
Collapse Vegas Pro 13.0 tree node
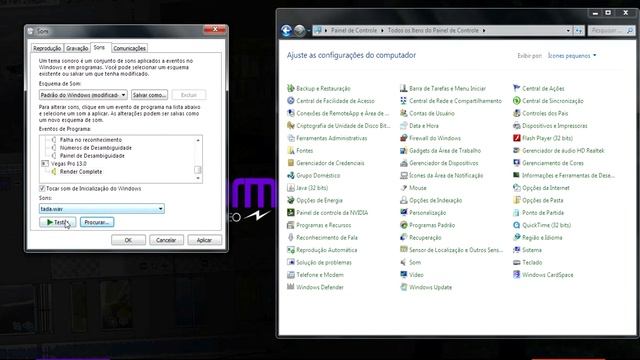pos(45,164)
